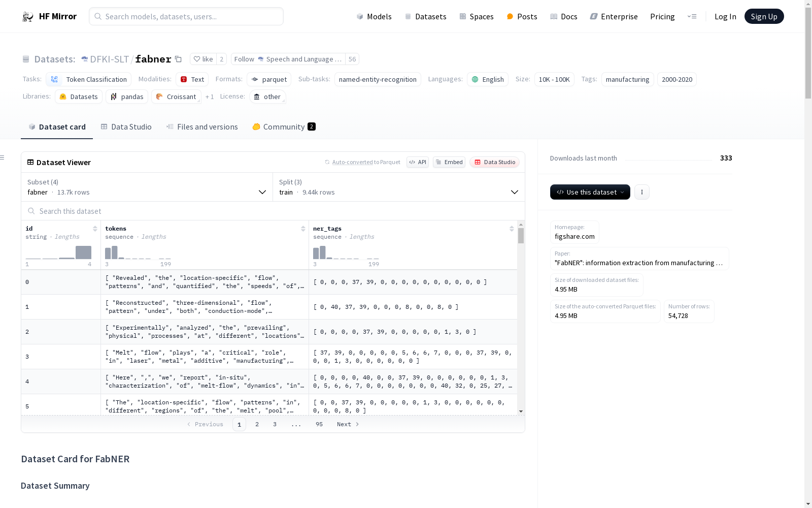Image resolution: width=812 pixels, height=508 pixels.
Task: Click the viewer scrollbar down arrow
Action: point(521,411)
